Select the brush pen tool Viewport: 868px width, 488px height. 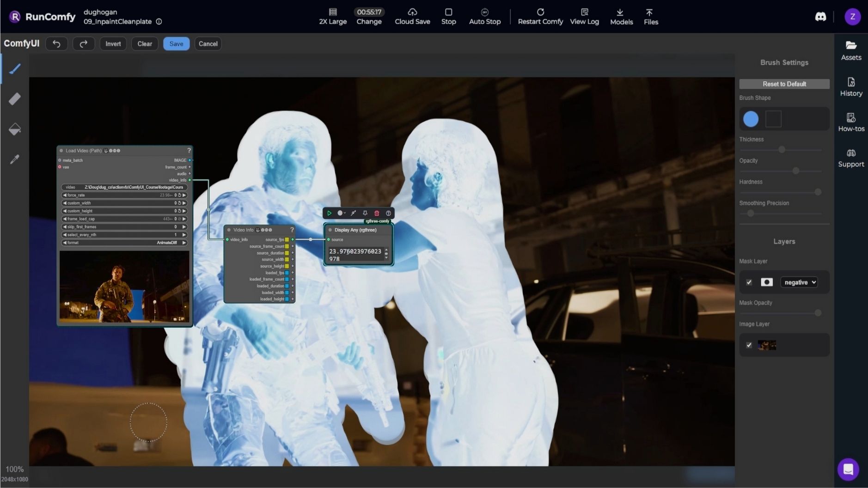(15, 69)
